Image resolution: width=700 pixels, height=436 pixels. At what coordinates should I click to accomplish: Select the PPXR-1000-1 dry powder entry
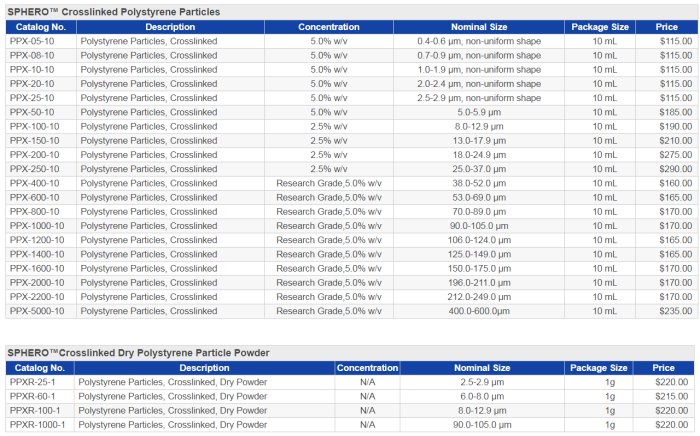(x=37, y=425)
